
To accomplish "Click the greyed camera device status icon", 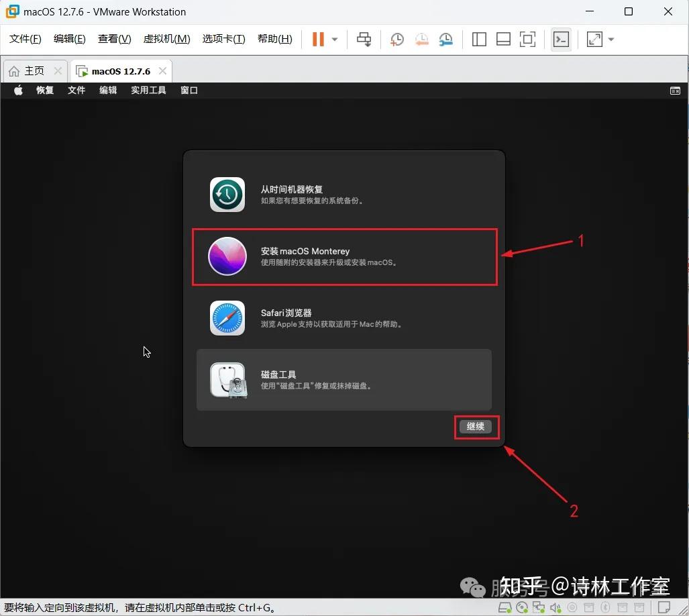I will [572, 608].
